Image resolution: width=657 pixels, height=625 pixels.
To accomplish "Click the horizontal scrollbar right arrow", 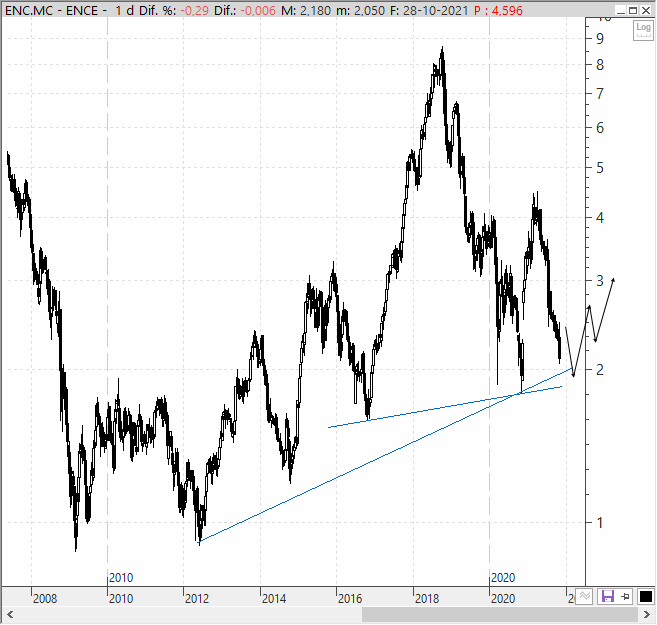I will click(x=647, y=615).
